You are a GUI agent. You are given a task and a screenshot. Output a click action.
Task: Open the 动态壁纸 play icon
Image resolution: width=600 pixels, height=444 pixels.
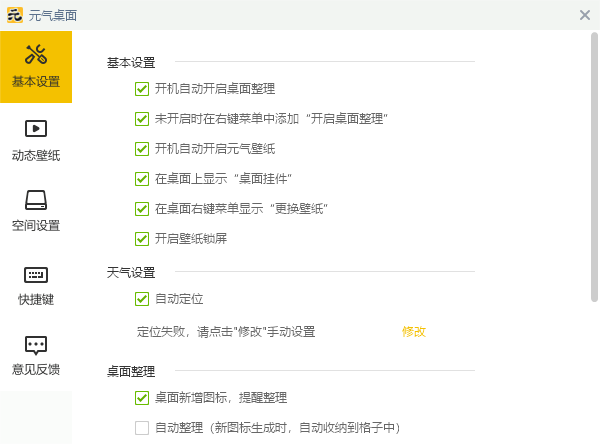click(36, 128)
